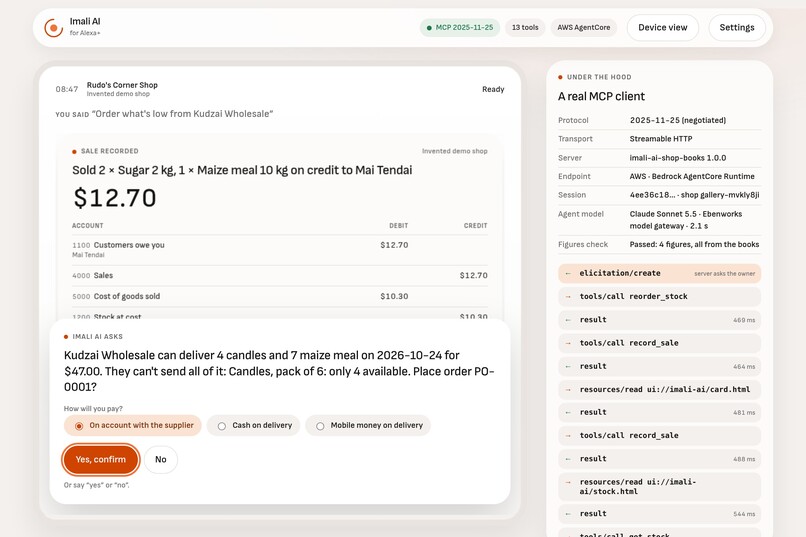Click the $10.30 debit for Cost of goods sold
The width and height of the screenshot is (806, 537).
tap(394, 297)
